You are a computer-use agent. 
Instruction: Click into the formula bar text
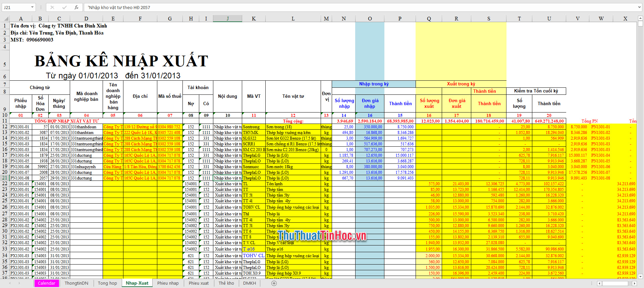pyautogui.click(x=361, y=7)
